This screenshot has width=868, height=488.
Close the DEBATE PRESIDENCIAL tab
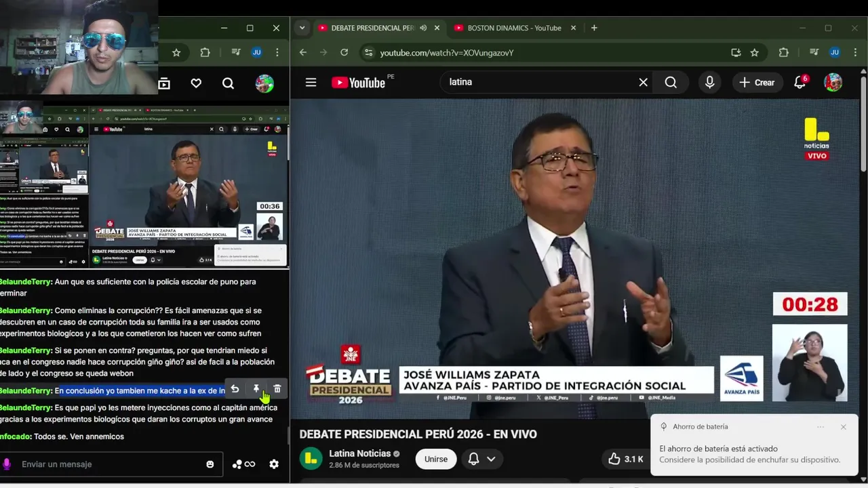[x=437, y=28]
